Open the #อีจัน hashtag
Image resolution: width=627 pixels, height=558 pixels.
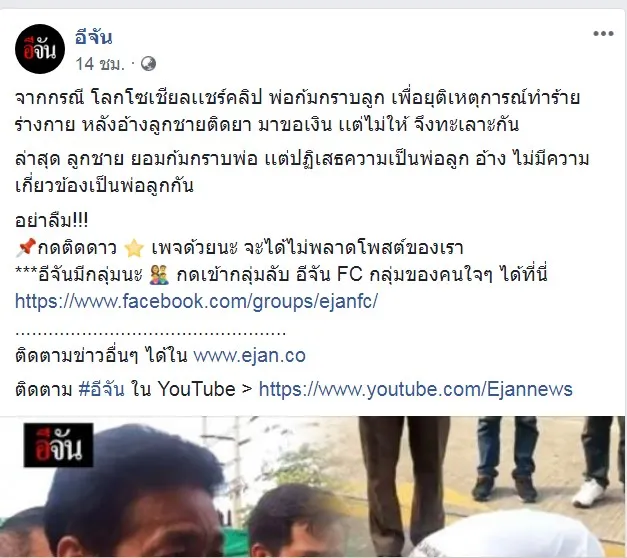[102, 389]
